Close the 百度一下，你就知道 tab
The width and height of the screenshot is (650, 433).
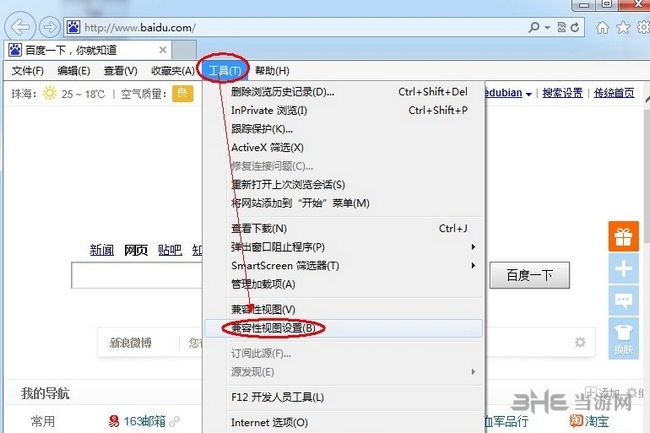pyautogui.click(x=163, y=50)
